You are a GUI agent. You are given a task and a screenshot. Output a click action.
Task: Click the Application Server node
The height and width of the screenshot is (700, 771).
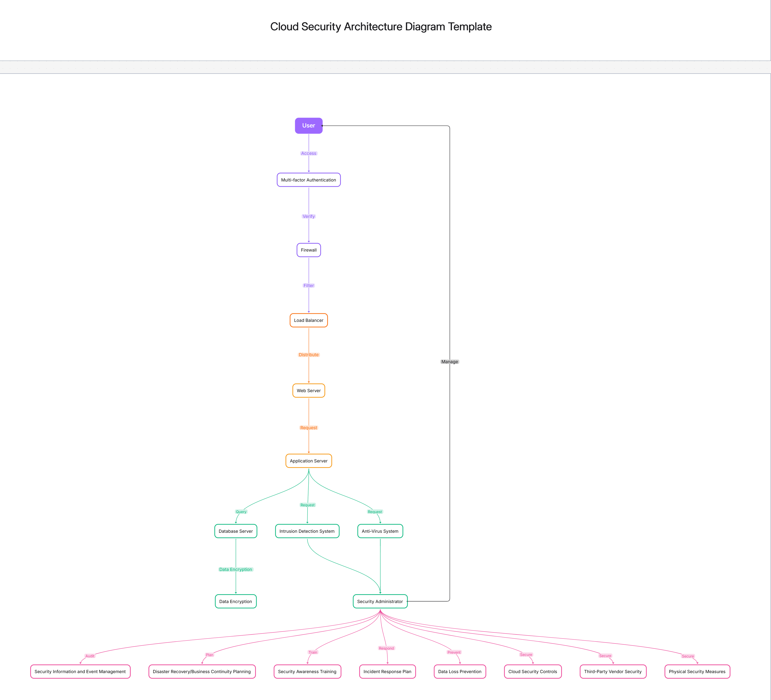pyautogui.click(x=308, y=461)
